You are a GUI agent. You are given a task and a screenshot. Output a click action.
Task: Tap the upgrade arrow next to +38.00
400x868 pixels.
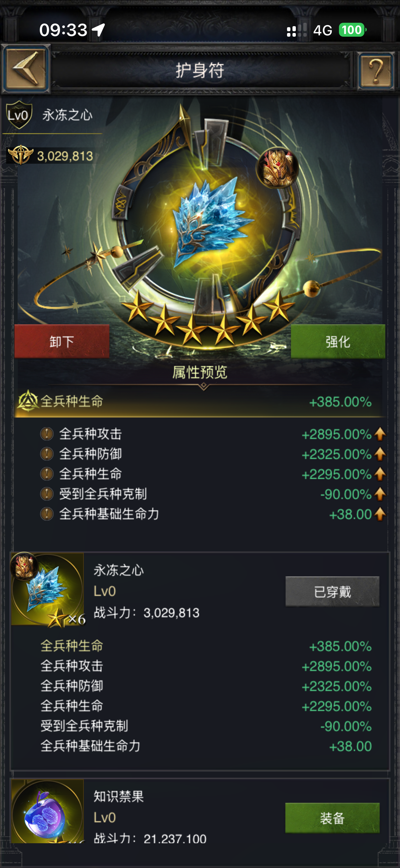pos(380,514)
